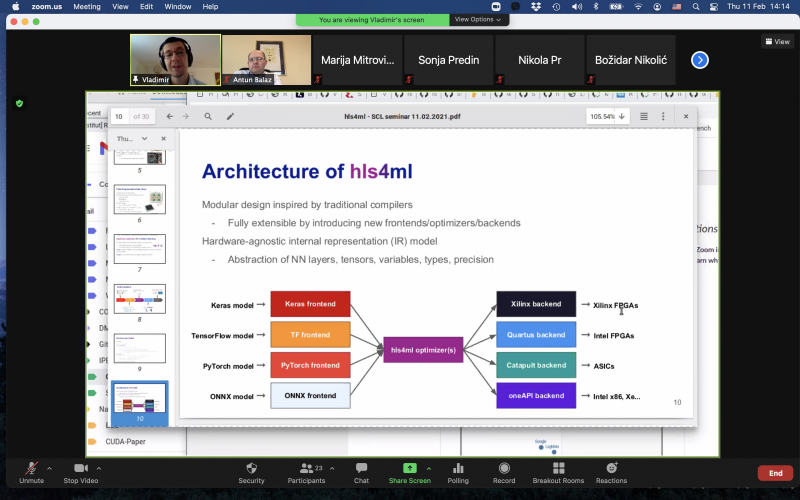Open the Window menu
The image size is (800, 500).
click(x=178, y=7)
